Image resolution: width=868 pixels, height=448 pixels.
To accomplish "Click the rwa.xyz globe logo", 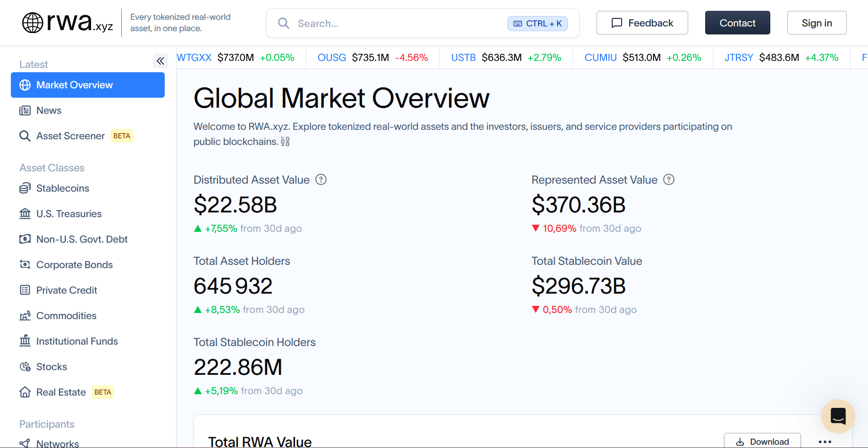I will click(x=33, y=23).
